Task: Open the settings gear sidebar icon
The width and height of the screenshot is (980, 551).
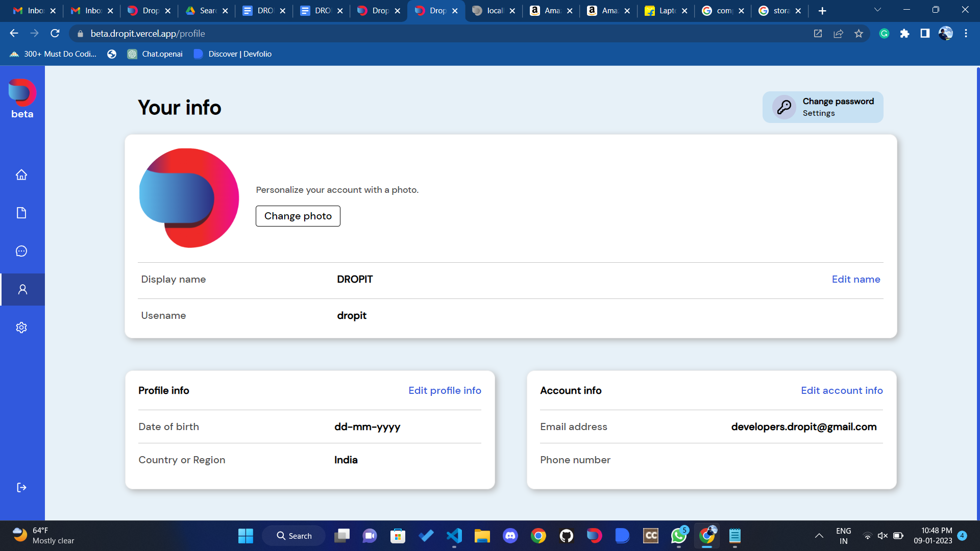Action: tap(21, 328)
